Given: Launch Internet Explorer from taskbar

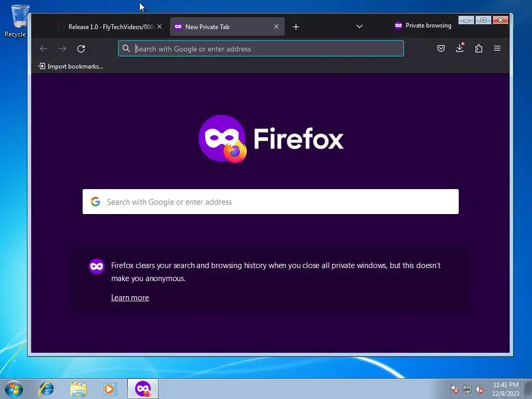Looking at the screenshot, I should (46, 389).
